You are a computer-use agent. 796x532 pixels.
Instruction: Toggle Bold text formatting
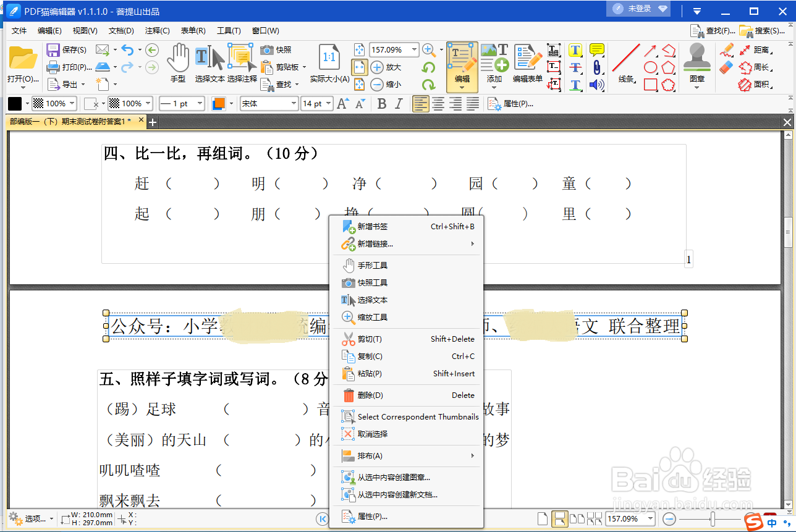pyautogui.click(x=382, y=104)
